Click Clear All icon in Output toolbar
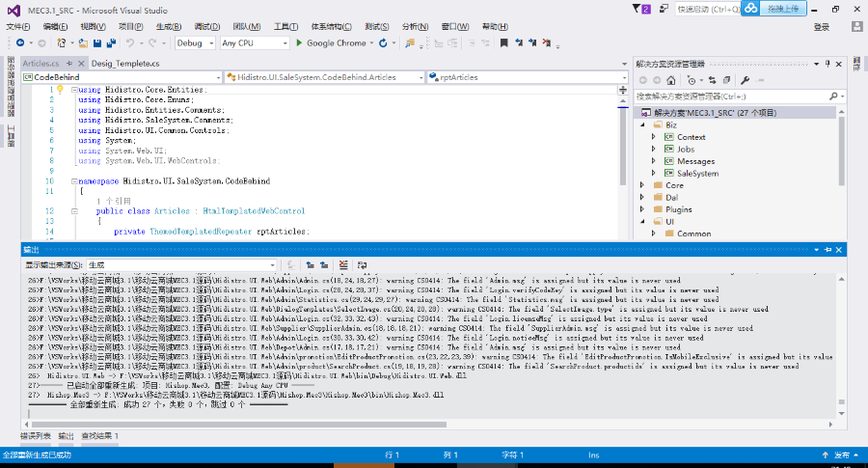The image size is (868, 468). (x=343, y=264)
